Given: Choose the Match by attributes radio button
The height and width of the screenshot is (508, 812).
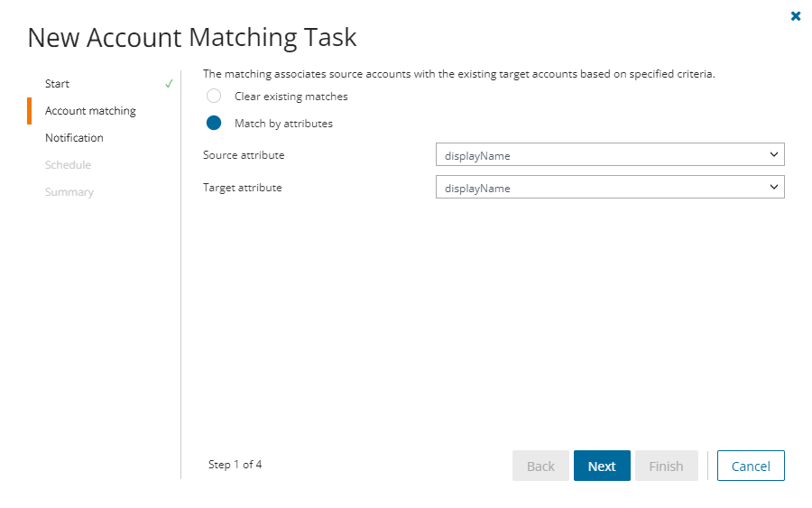Looking at the screenshot, I should (214, 124).
